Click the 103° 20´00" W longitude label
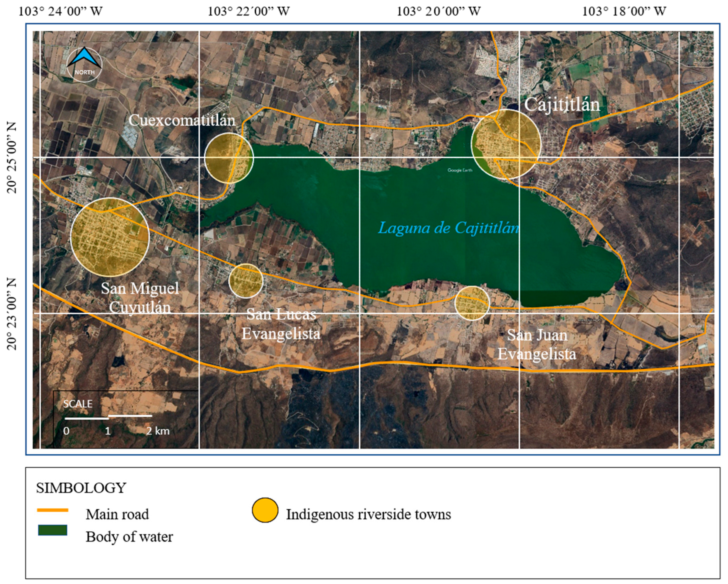Image resolution: width=728 pixels, height=584 pixels. pos(438,12)
